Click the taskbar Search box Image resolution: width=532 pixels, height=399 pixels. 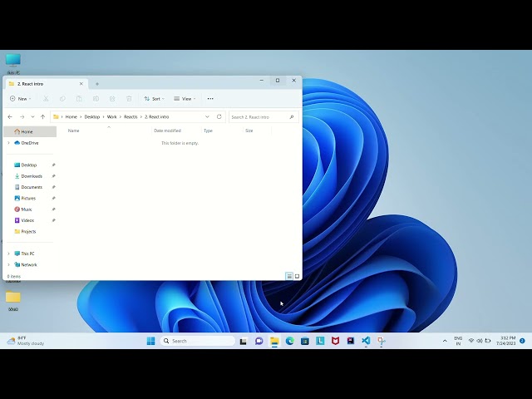tap(198, 341)
